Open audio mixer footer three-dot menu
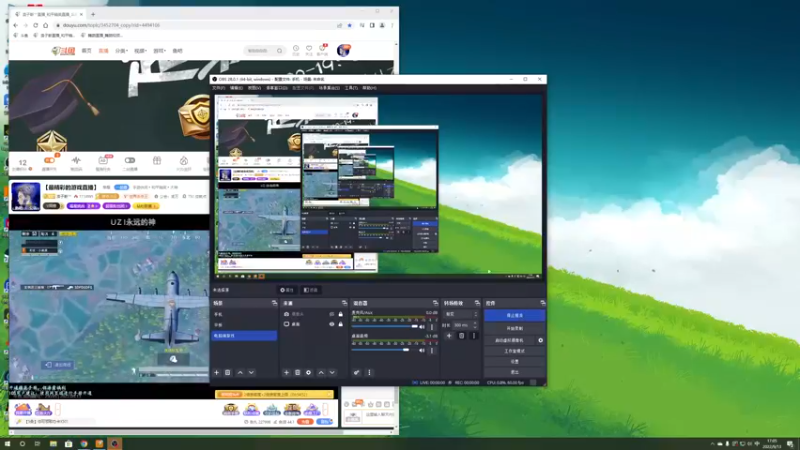This screenshot has width=800, height=450. coord(369,372)
